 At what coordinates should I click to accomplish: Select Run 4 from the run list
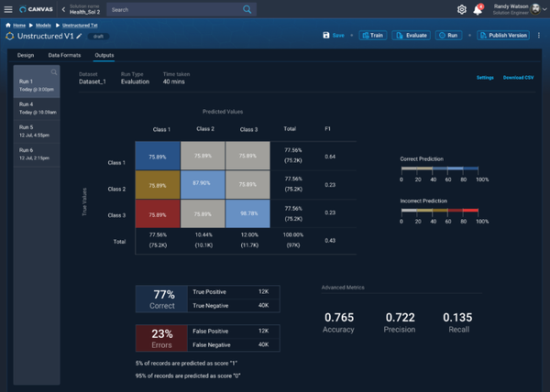pos(37,106)
